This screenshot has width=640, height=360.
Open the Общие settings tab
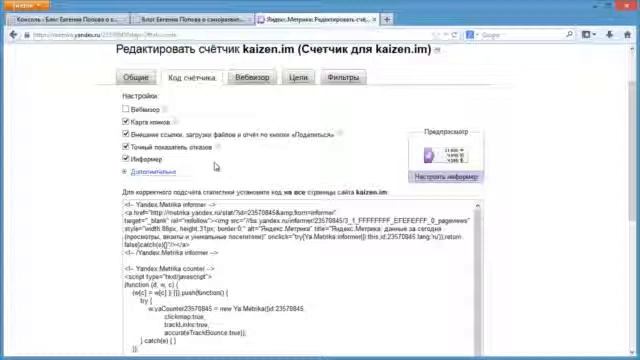coord(136,77)
